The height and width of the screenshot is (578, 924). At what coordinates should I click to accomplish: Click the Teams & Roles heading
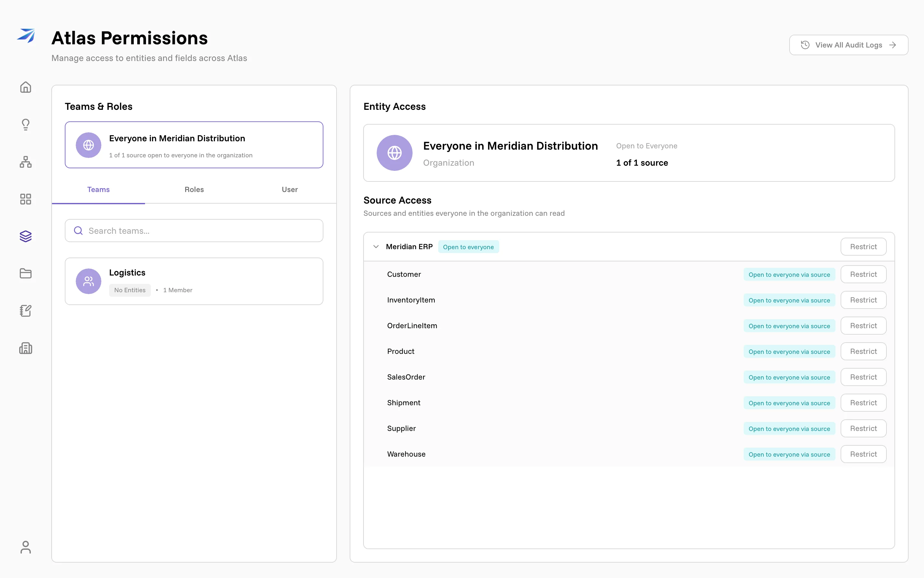98,107
